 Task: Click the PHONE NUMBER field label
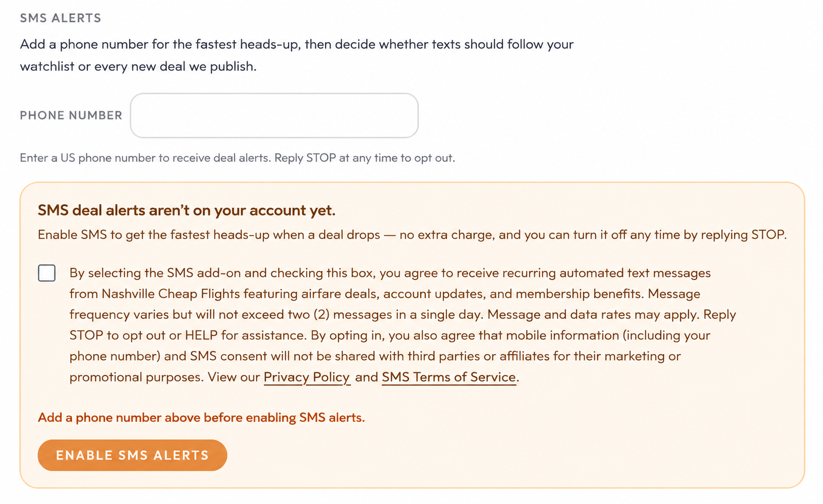71,115
